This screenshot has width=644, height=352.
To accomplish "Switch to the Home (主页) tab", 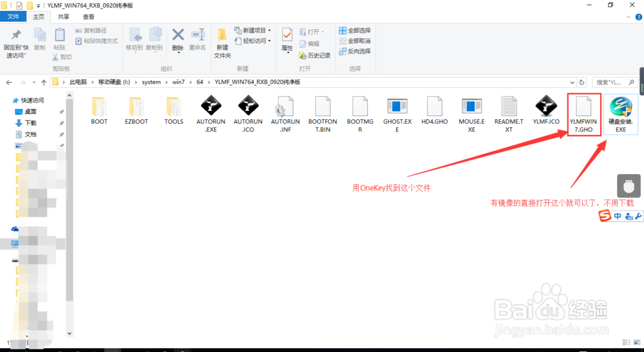I will coord(39,17).
